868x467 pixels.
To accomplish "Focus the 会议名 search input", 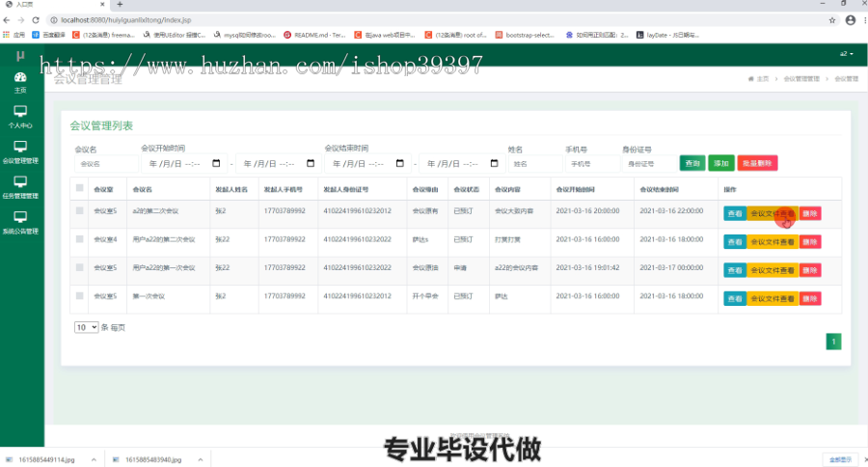I will click(x=106, y=164).
